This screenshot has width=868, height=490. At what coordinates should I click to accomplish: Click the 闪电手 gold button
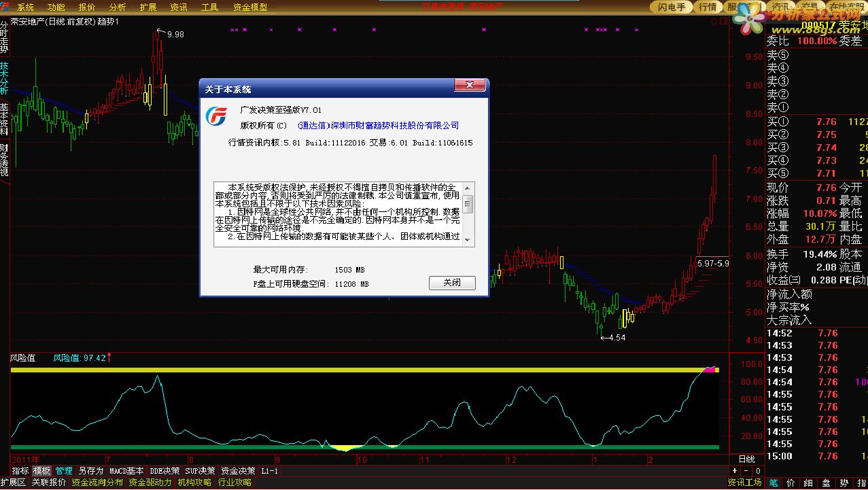[x=672, y=7]
